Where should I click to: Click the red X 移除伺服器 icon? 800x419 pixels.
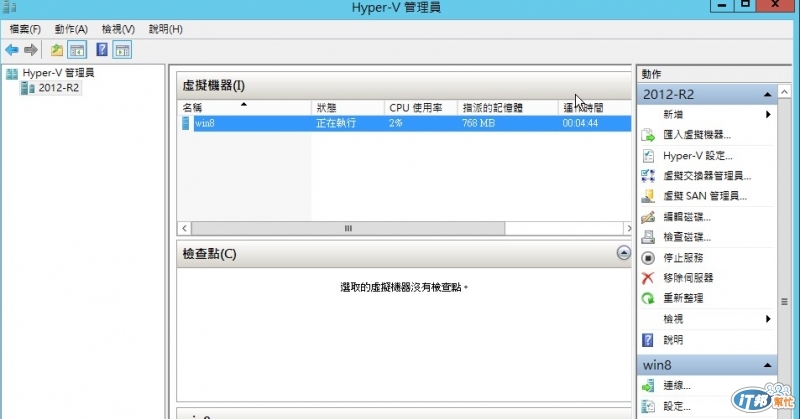(648, 278)
